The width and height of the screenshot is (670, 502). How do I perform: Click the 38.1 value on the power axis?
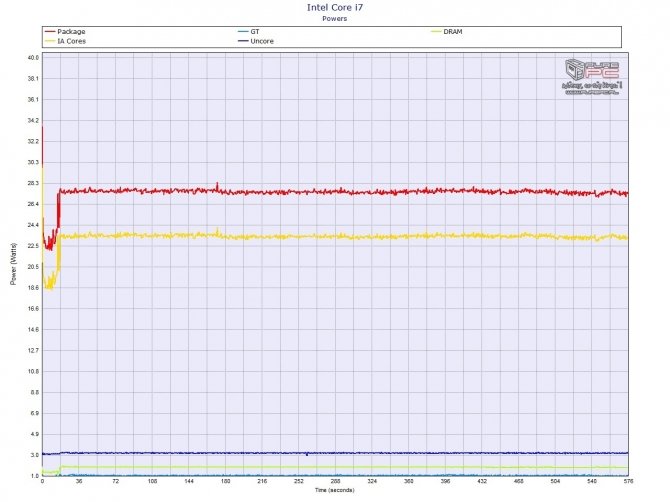(33, 79)
